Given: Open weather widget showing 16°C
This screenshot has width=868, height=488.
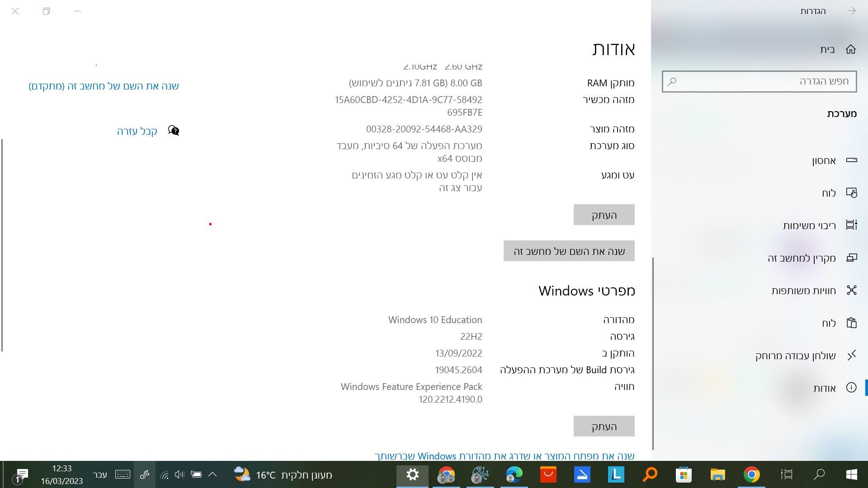Looking at the screenshot, I should tap(283, 474).
